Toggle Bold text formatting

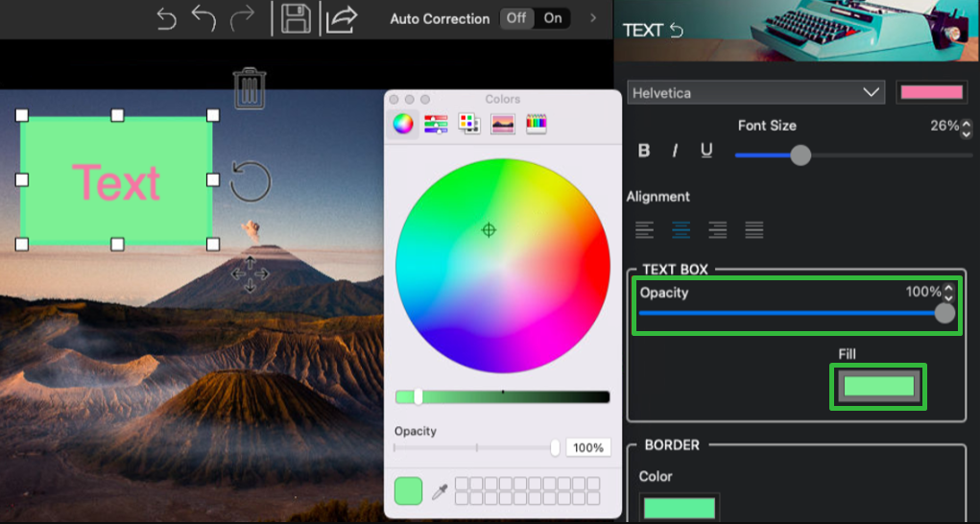click(644, 151)
